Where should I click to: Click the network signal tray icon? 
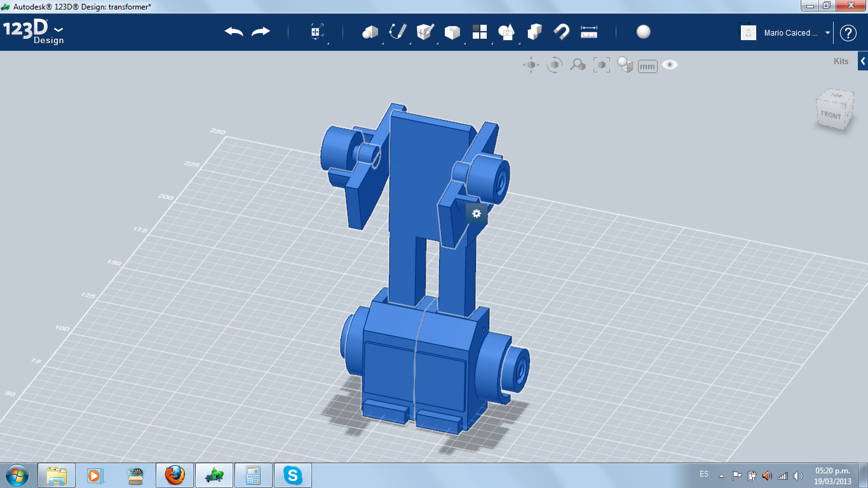tap(783, 475)
